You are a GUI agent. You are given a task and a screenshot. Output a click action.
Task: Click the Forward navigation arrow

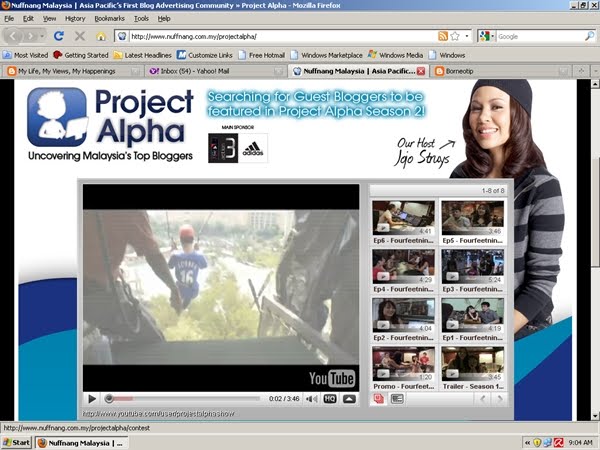[x=30, y=36]
